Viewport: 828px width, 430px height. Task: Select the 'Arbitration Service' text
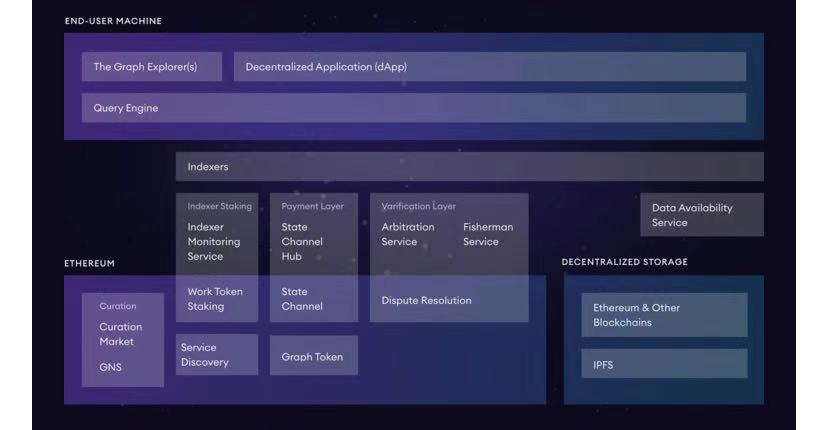click(408, 234)
